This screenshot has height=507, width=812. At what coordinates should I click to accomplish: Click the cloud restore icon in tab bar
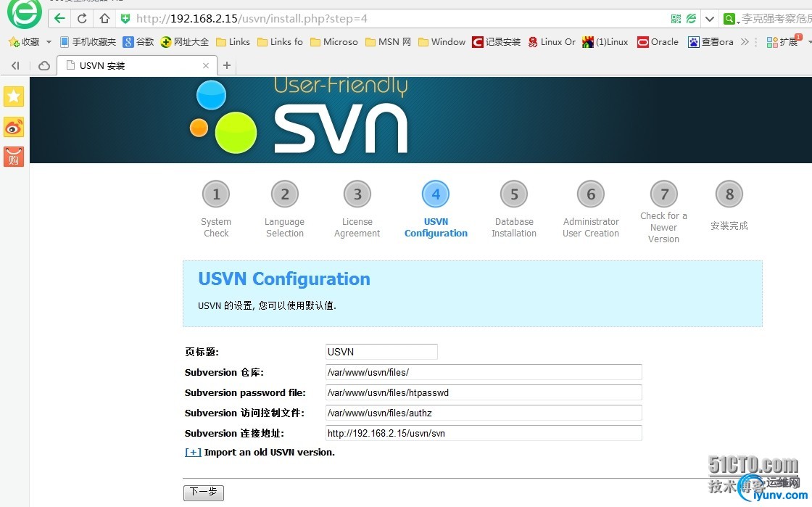(x=44, y=66)
